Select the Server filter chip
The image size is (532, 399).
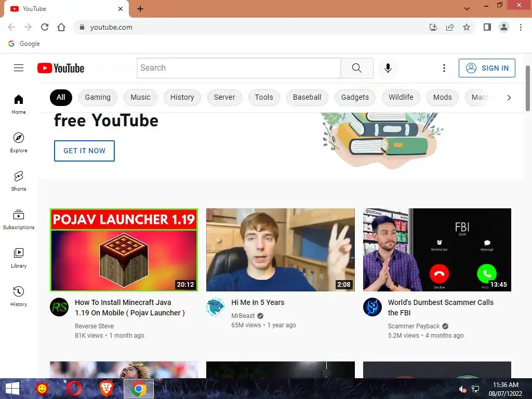coord(224,97)
